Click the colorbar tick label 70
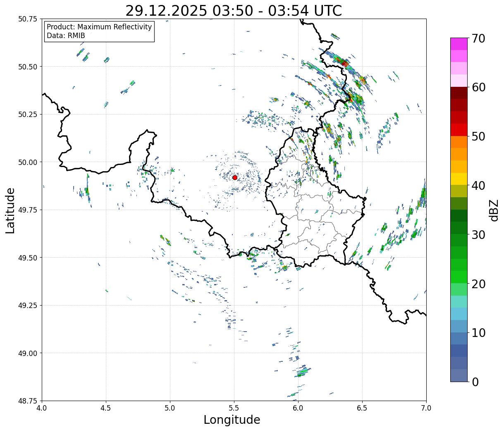504x430 pixels. pyautogui.click(x=479, y=38)
